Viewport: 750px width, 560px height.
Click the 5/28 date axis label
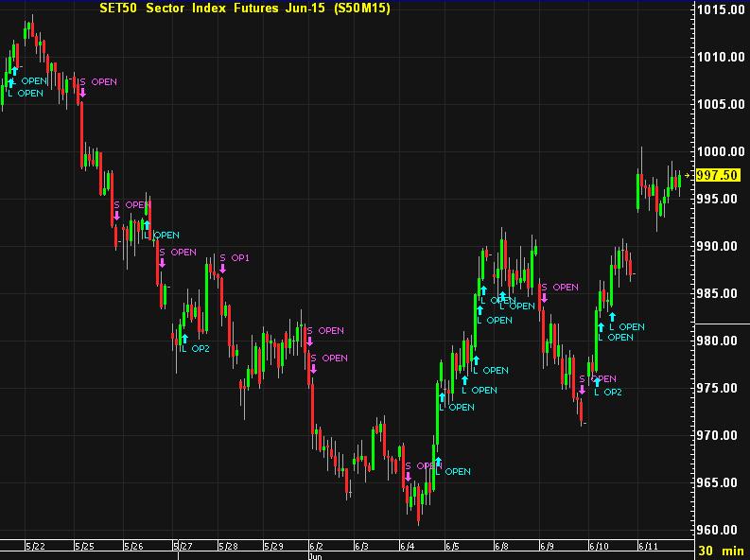click(227, 546)
